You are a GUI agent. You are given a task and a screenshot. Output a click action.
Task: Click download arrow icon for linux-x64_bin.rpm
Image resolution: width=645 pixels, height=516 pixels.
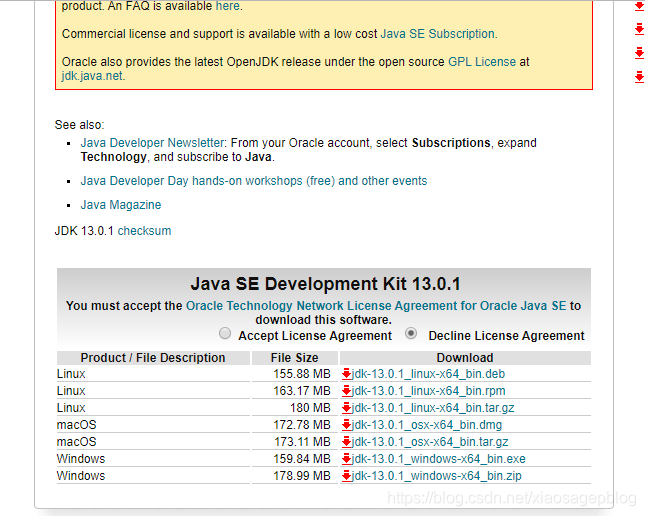346,391
